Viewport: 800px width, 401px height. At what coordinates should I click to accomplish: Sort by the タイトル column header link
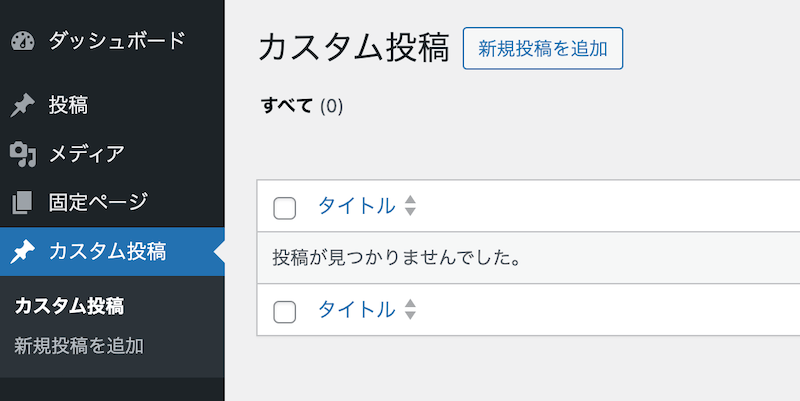[x=356, y=206]
